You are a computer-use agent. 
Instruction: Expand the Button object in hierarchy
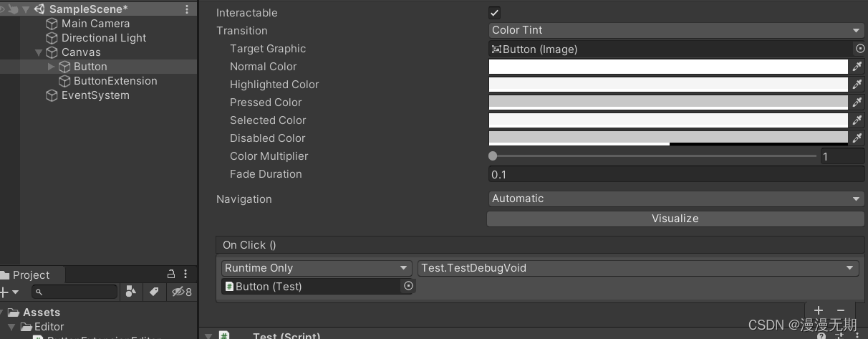coord(51,67)
